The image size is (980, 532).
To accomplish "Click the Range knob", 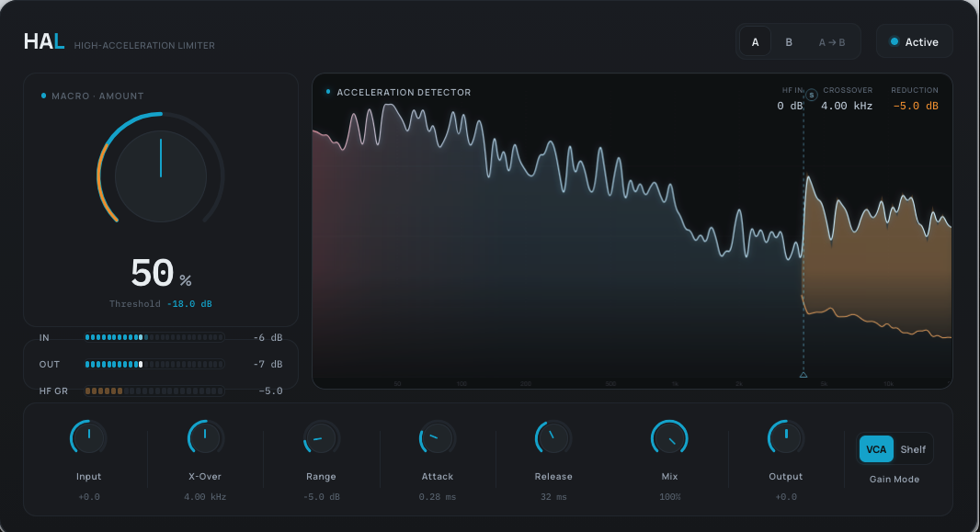I will [321, 437].
